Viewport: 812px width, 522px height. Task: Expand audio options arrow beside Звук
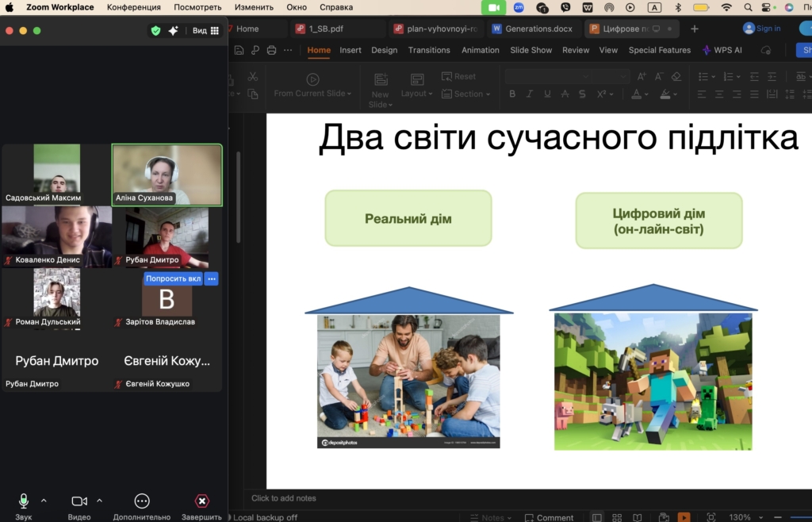pos(44,501)
